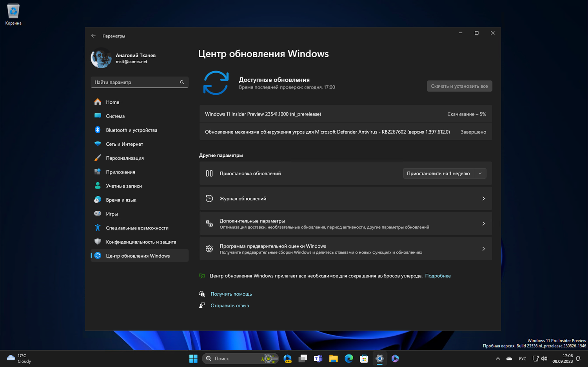Expand hidden icons in the system tray
Screen dimensions: 588x367
pyautogui.click(x=497, y=358)
